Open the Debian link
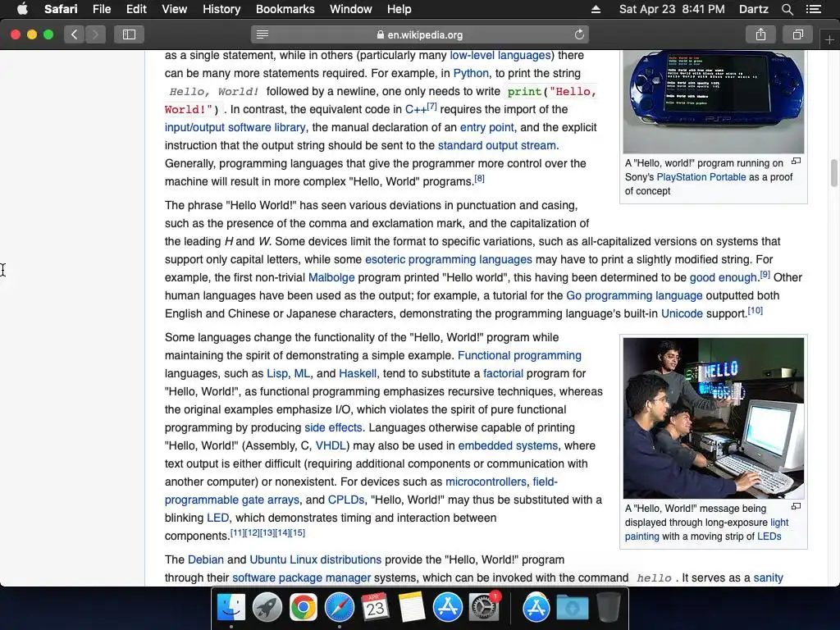Screen dimensions: 840x630 206,559
